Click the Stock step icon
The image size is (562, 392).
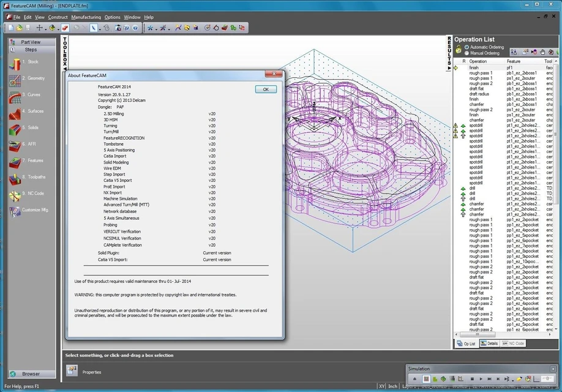[15, 64]
